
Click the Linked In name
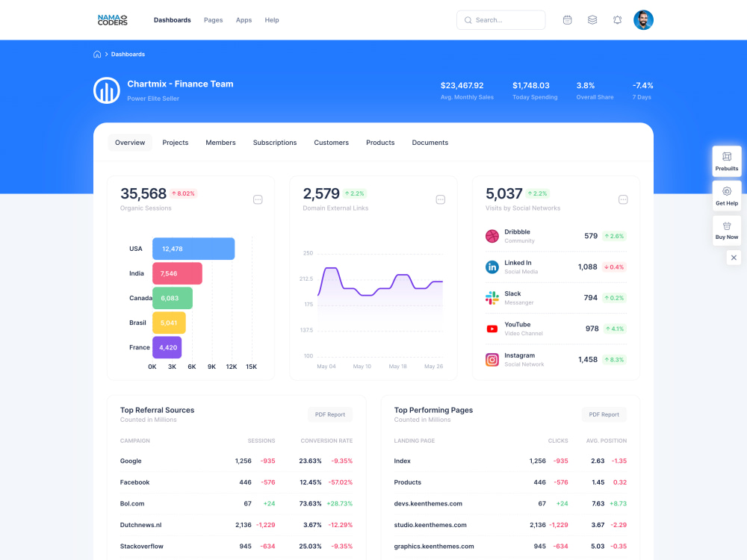click(518, 263)
